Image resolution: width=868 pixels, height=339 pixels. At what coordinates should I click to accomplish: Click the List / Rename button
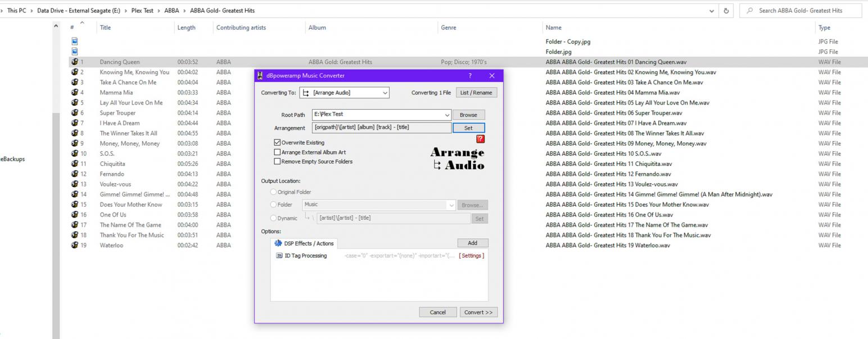pyautogui.click(x=476, y=93)
